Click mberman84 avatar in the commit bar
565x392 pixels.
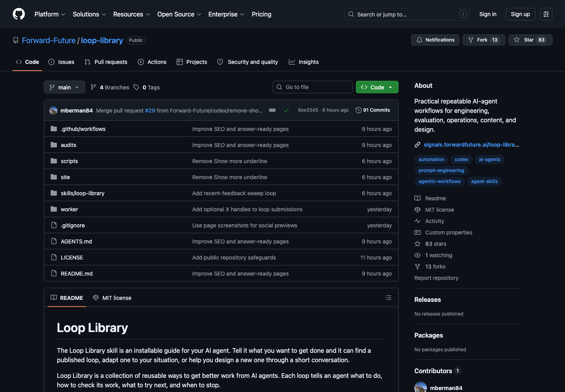[53, 111]
